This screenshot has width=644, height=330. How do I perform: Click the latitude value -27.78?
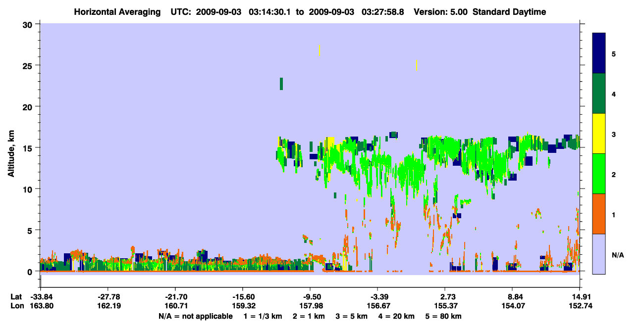(x=108, y=297)
